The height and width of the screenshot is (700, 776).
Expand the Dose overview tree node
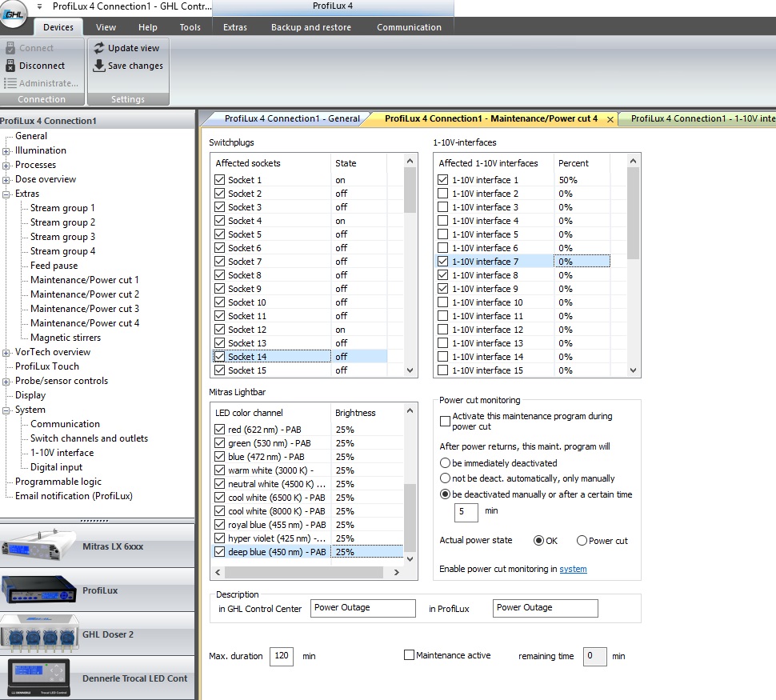6,180
